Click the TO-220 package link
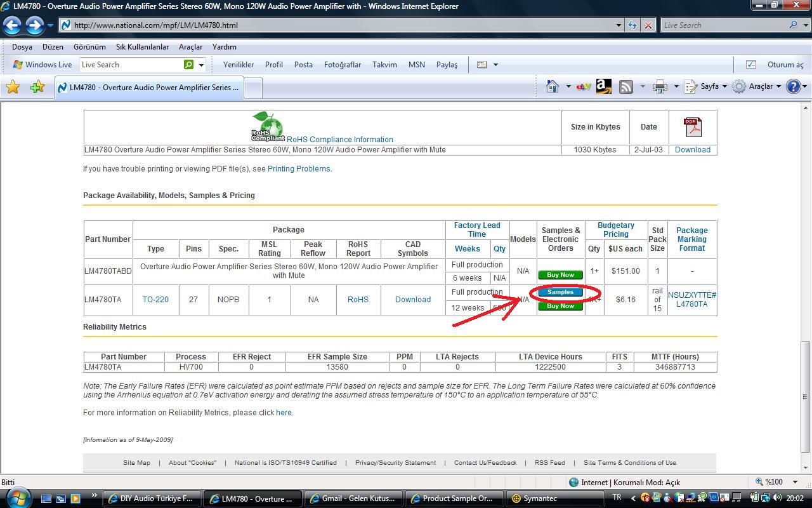The image size is (812, 508). 155,300
